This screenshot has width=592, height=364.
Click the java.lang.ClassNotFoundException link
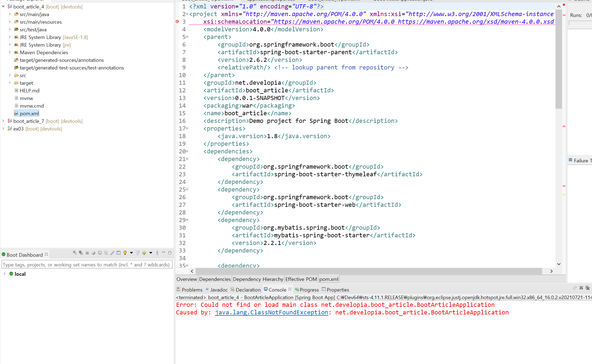271,312
